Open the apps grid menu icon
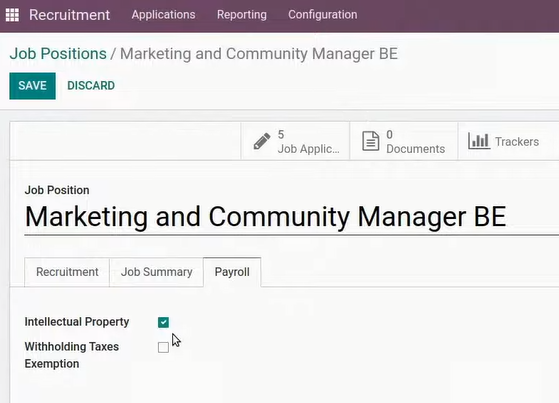Viewport: 559px width, 403px height. point(12,15)
